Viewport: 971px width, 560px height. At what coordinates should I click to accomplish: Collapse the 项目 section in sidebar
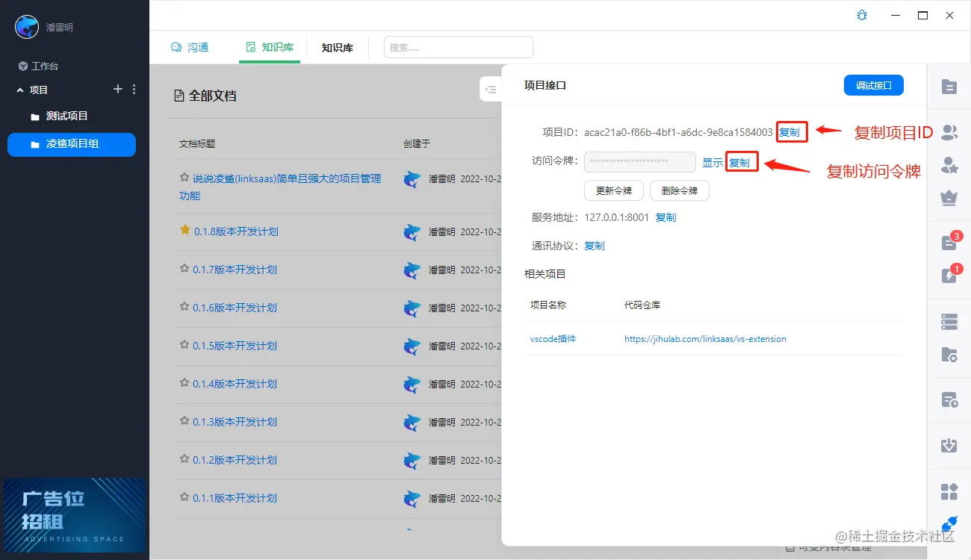[20, 90]
